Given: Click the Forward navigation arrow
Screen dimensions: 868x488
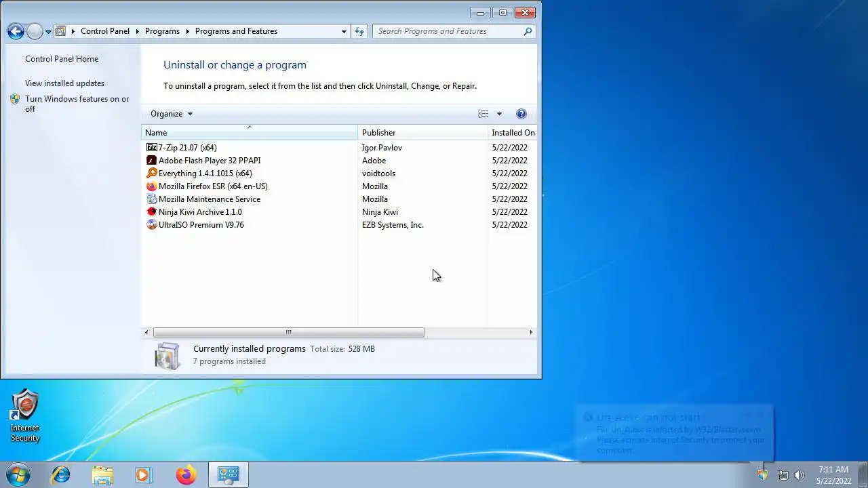Looking at the screenshot, I should (35, 31).
